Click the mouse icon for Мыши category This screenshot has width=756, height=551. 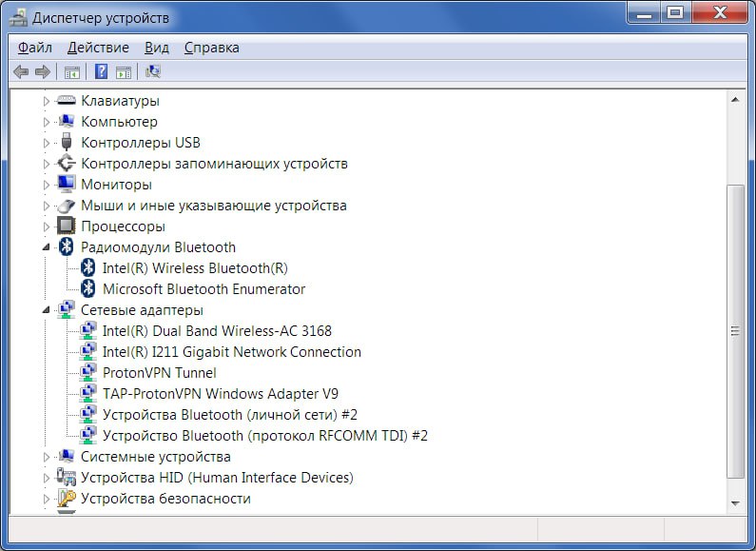click(66, 206)
